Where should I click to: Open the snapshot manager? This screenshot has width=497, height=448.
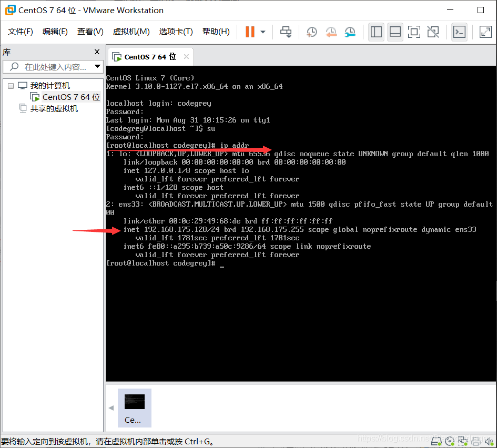(350, 32)
